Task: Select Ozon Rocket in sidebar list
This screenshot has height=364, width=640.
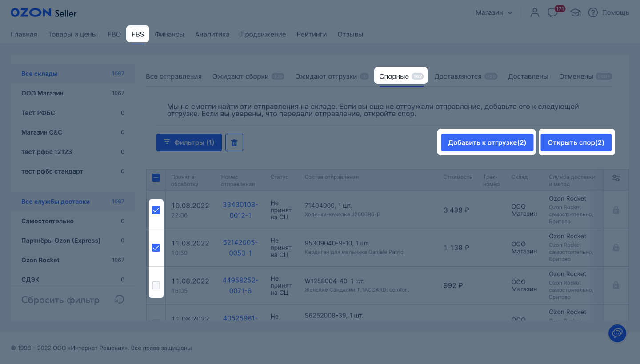Action: 73,260
